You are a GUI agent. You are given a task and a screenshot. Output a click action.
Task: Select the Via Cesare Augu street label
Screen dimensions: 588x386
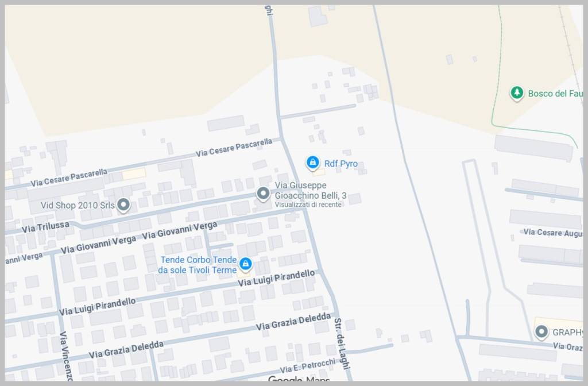coord(552,233)
